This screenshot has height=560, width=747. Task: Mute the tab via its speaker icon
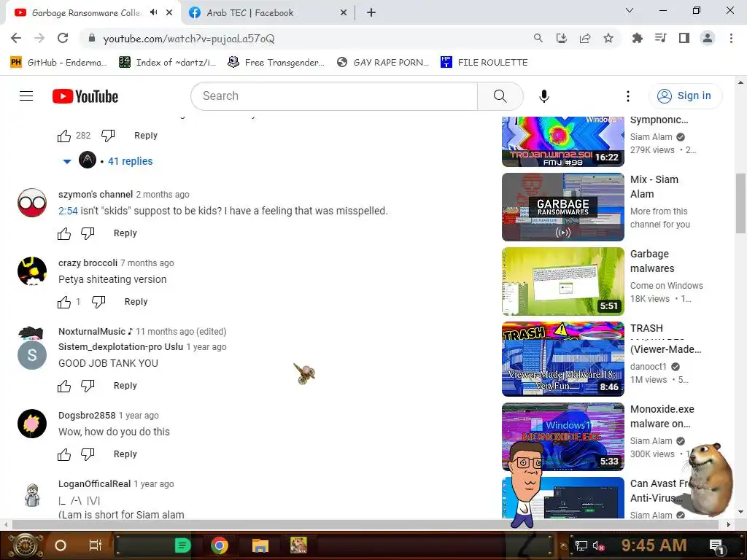pos(153,12)
